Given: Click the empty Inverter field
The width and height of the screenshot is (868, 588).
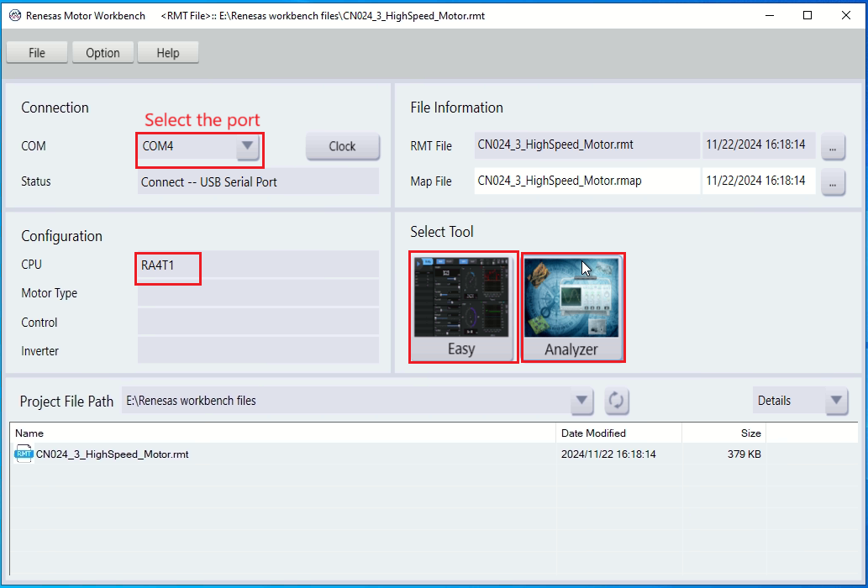Looking at the screenshot, I should tap(258, 350).
